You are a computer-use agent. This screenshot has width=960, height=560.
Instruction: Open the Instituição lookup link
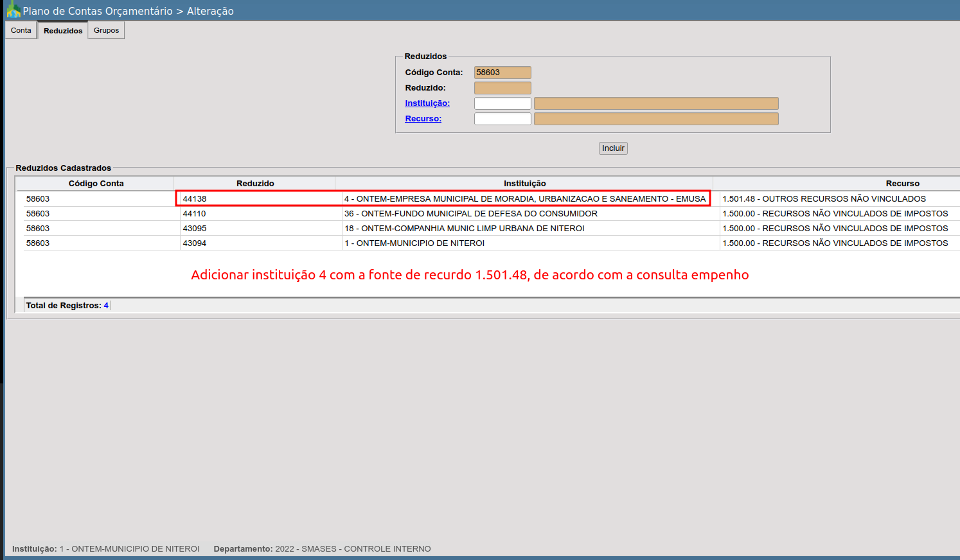pos(427,103)
